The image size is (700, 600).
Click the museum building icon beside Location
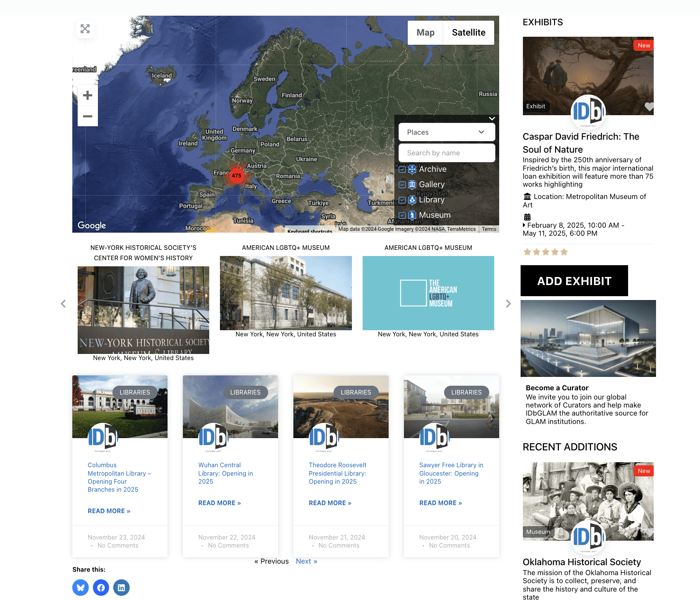pyautogui.click(x=527, y=197)
